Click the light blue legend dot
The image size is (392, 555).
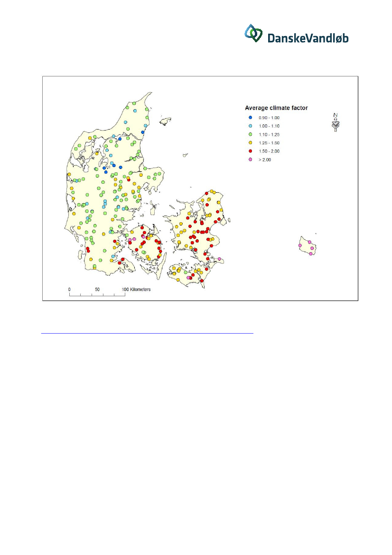point(250,125)
